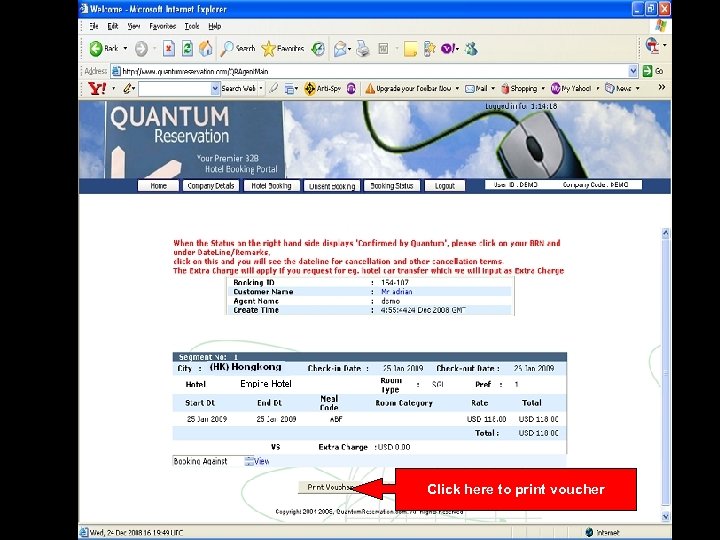This screenshot has width=720, height=540.
Task: Click the Empire Hotel name text
Action: [x=266, y=384]
